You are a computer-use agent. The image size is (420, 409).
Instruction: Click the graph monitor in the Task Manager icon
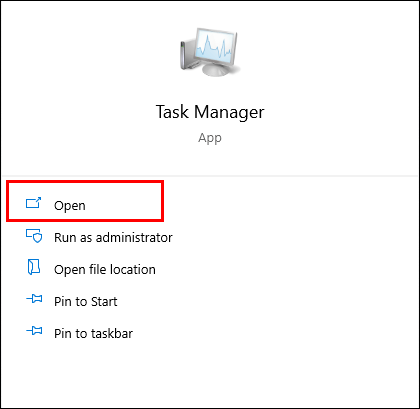[x=217, y=47]
